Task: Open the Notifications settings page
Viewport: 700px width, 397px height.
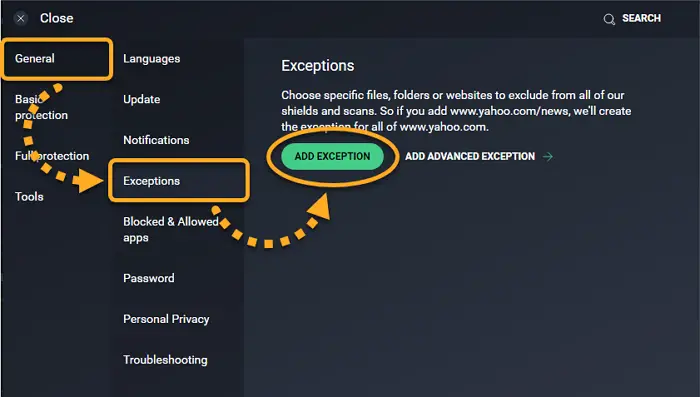Action: pyautogui.click(x=156, y=140)
